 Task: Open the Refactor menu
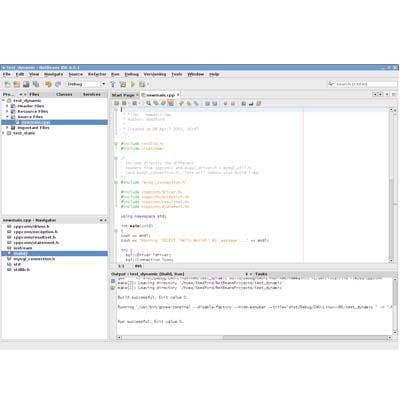(x=97, y=74)
